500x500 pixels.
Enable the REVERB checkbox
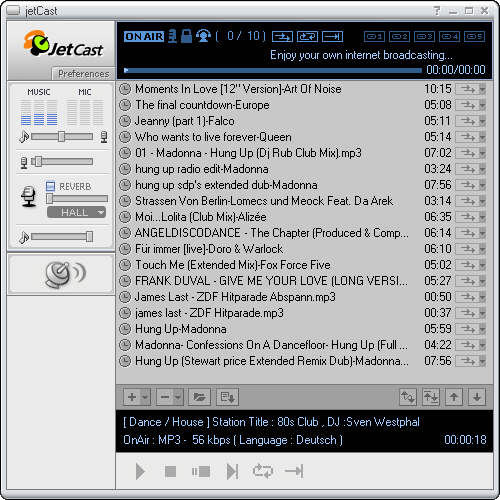[x=50, y=186]
